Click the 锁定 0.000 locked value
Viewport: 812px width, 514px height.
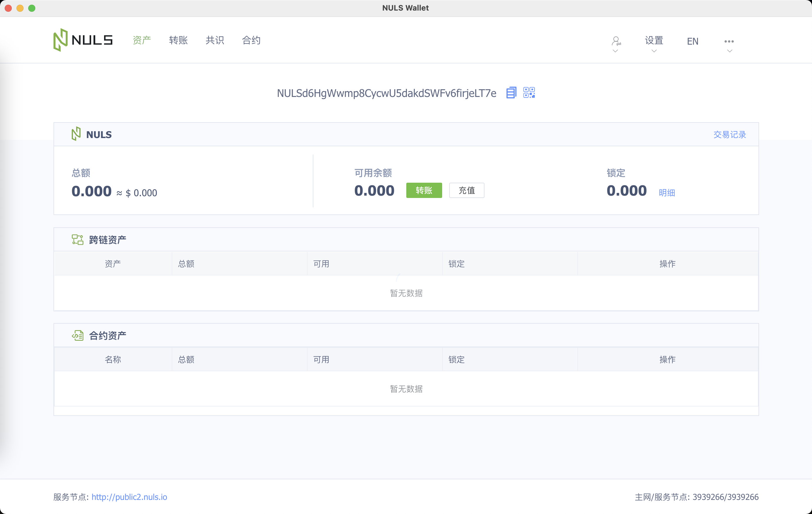tap(626, 190)
